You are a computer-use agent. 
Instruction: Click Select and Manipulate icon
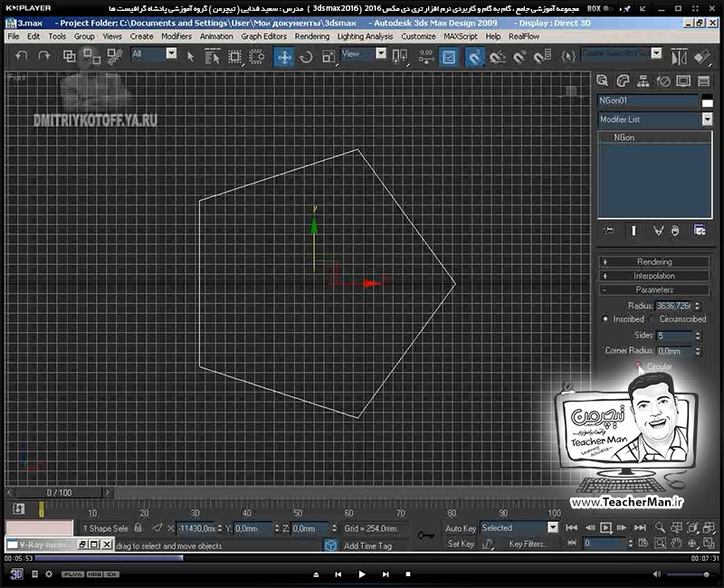pyautogui.click(x=425, y=57)
